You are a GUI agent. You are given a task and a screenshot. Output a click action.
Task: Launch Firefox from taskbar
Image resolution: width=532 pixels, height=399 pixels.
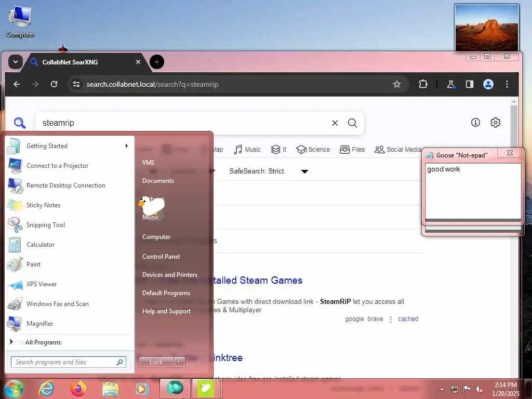click(x=78, y=389)
